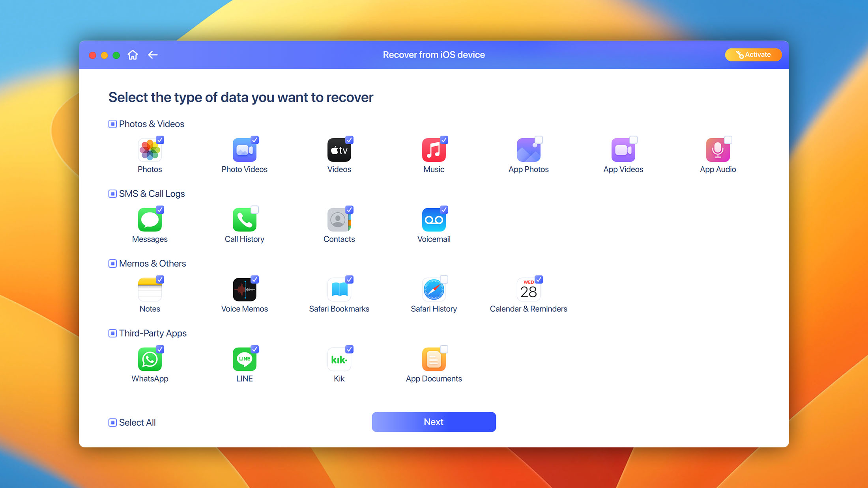This screenshot has height=488, width=868.
Task: Check the App Videos checkbox
Action: [634, 140]
